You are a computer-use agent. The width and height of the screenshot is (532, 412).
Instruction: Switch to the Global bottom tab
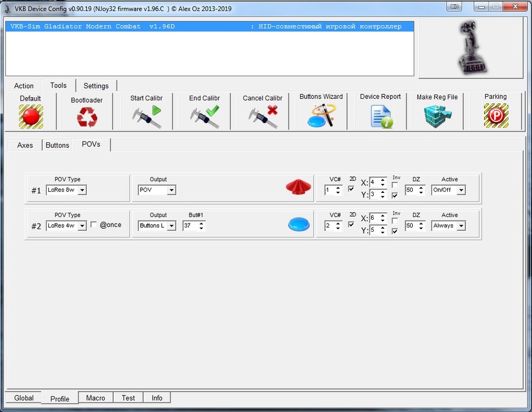click(24, 398)
